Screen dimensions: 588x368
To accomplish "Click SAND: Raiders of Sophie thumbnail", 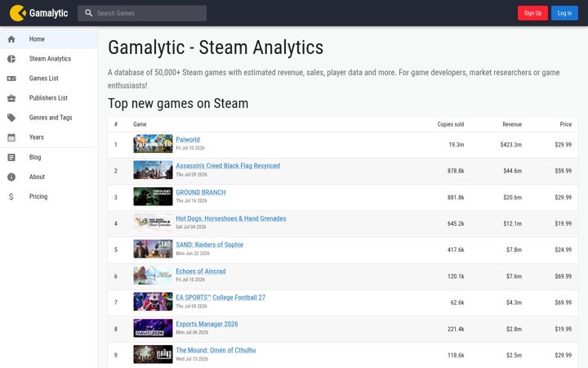I will [x=153, y=249].
